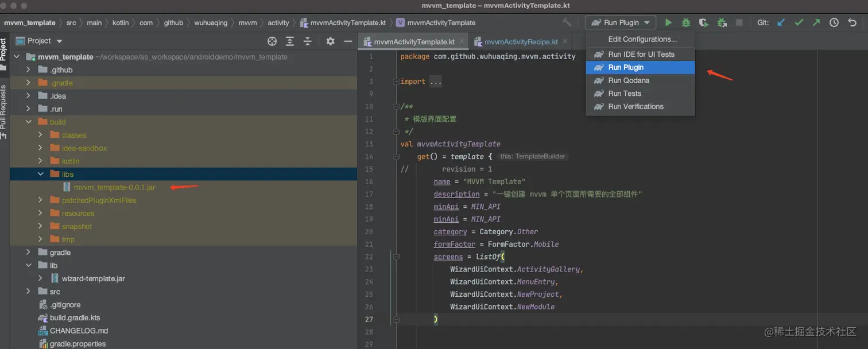The image size is (868, 349).
Task: Select idea-sandbox folder
Action: [84, 148]
